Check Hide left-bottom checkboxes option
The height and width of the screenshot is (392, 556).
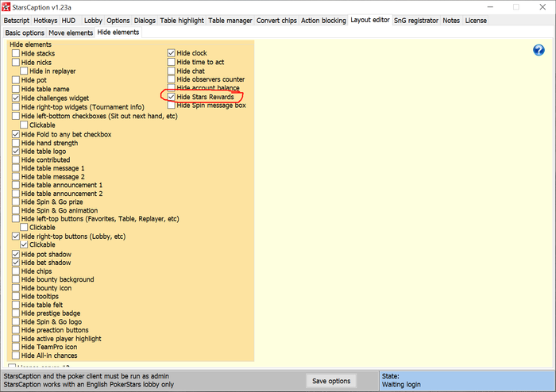16,116
